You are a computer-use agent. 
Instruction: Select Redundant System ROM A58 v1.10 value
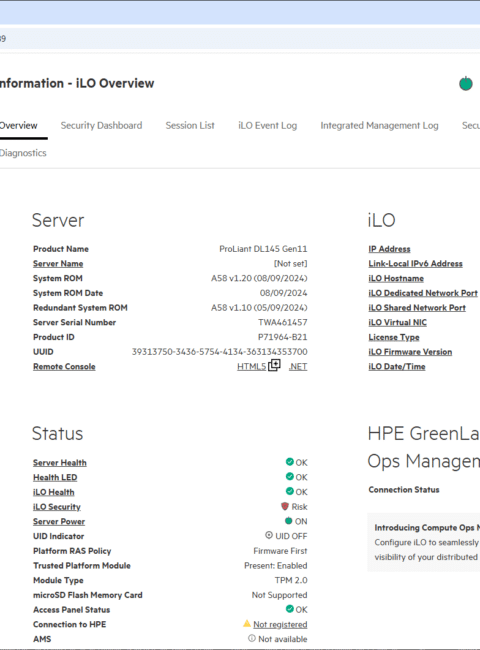pyautogui.click(x=259, y=308)
